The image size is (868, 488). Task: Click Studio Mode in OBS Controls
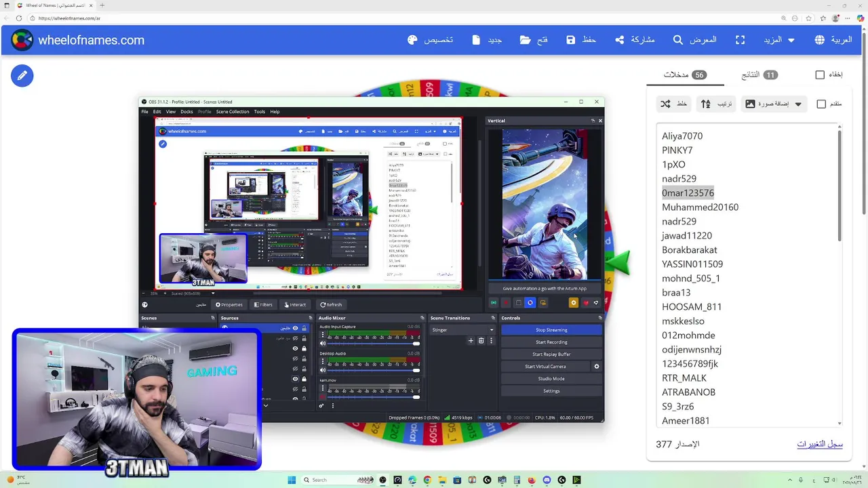[551, 379]
